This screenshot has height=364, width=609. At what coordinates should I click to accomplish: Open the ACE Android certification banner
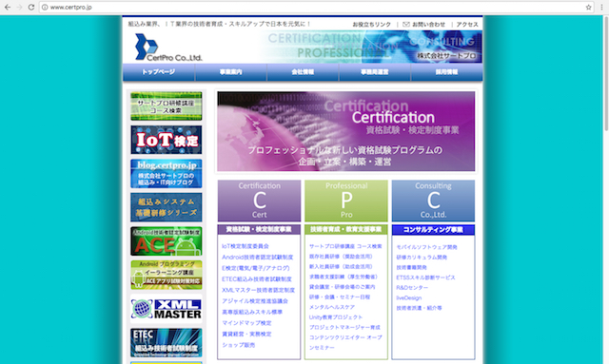coord(167,241)
